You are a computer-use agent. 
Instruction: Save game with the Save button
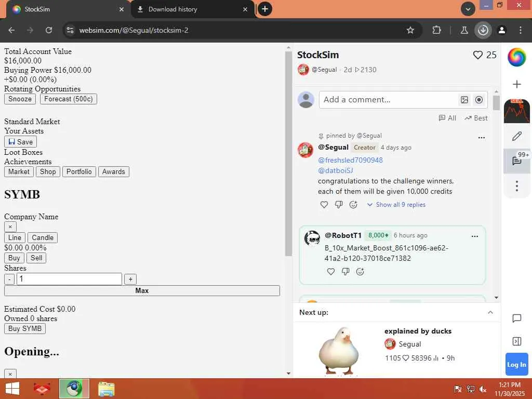pos(20,142)
